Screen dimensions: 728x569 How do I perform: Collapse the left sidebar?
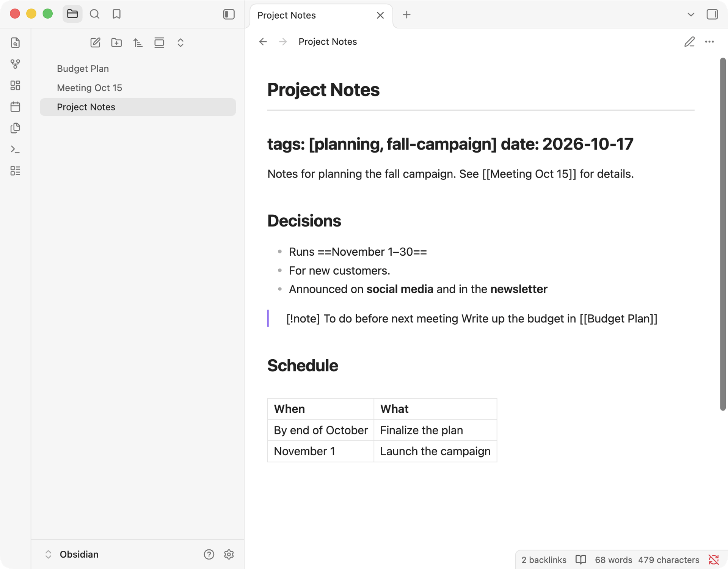229,14
